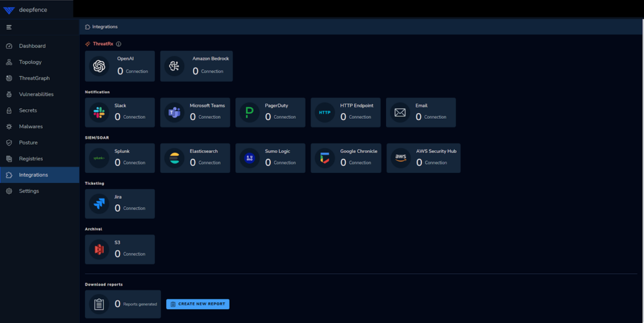Viewport: 644px width, 323px height.
Task: Select Integrations in the sidebar
Action: click(40, 175)
